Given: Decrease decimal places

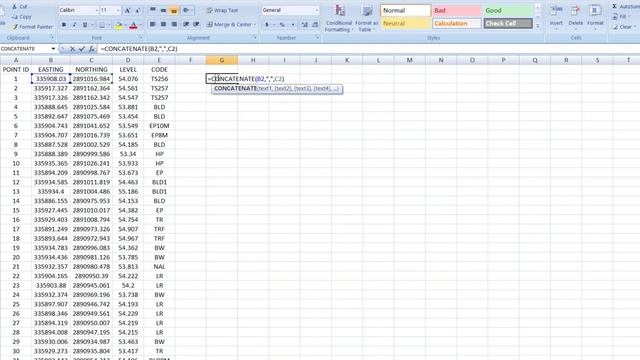Looking at the screenshot, I should (315, 25).
